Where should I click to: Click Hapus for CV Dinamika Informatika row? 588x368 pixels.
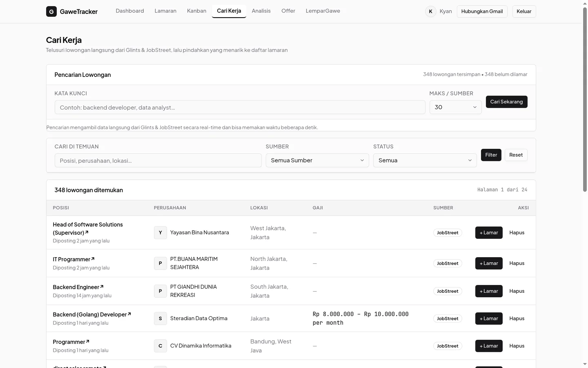point(517,346)
